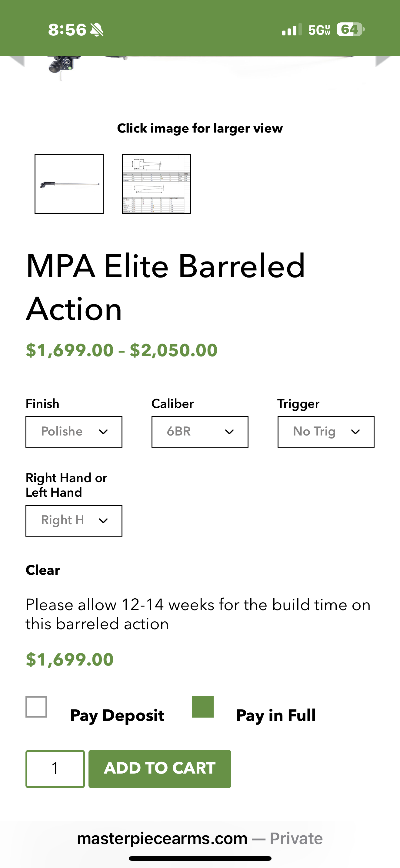Tap the quantity input field
Image resolution: width=400 pixels, height=868 pixels.
click(x=55, y=769)
